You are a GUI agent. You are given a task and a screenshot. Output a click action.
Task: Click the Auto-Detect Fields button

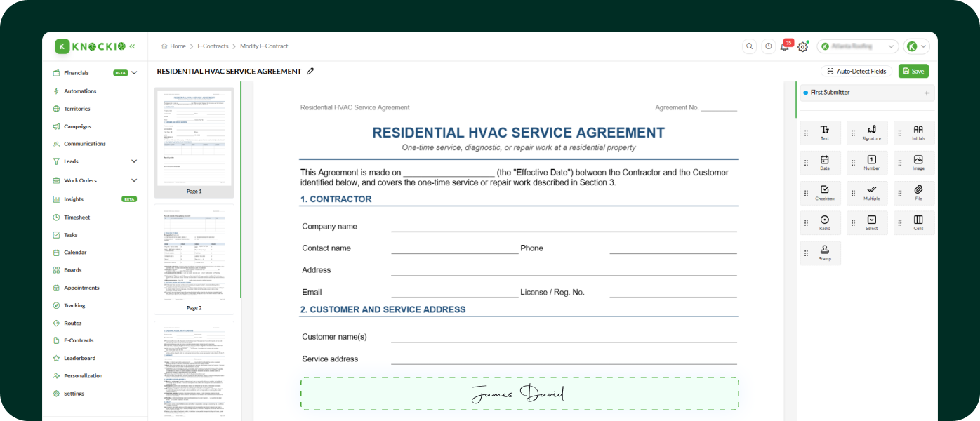point(856,71)
